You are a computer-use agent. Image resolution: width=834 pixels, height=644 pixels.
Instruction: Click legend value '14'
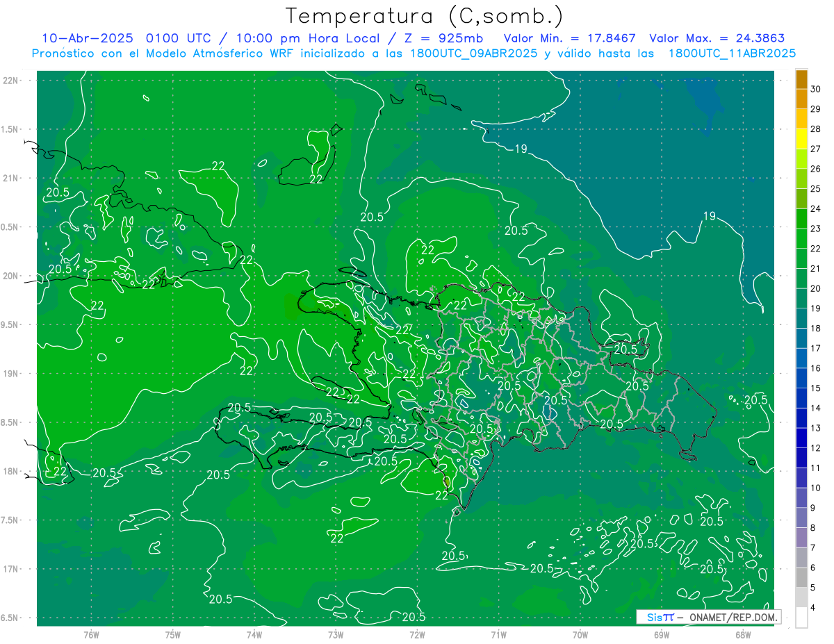coord(816,408)
